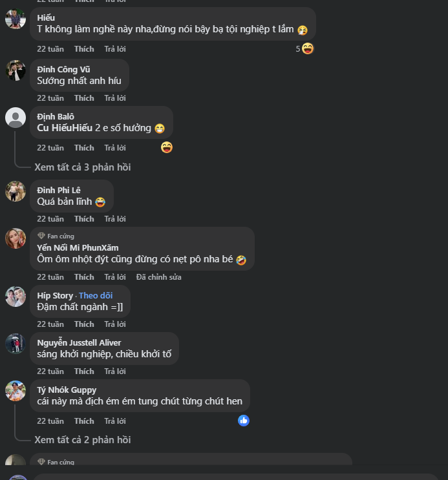Expand "Xem tất cả 2 phản hồi"
The image size is (448, 480).
point(82,440)
